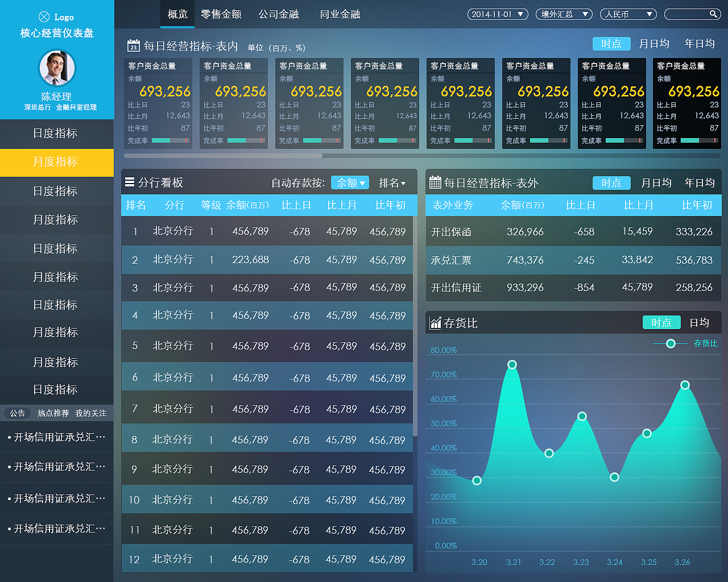Click 核心经营仪表盘 title

(57, 33)
